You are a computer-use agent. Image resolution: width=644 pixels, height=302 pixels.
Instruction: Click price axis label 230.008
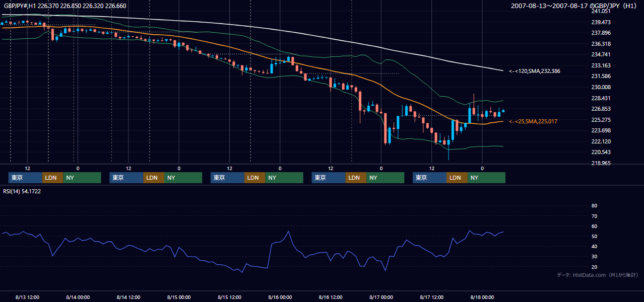tap(601, 87)
